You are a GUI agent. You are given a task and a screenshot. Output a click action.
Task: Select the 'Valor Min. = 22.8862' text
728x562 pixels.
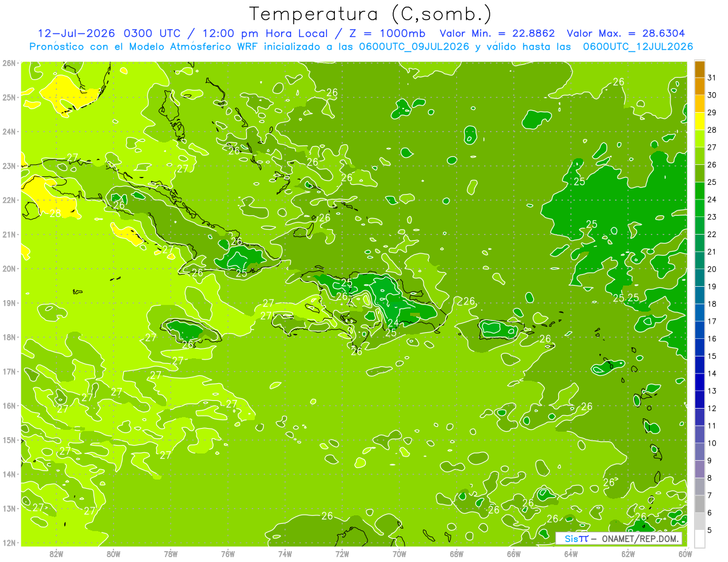[x=497, y=33]
